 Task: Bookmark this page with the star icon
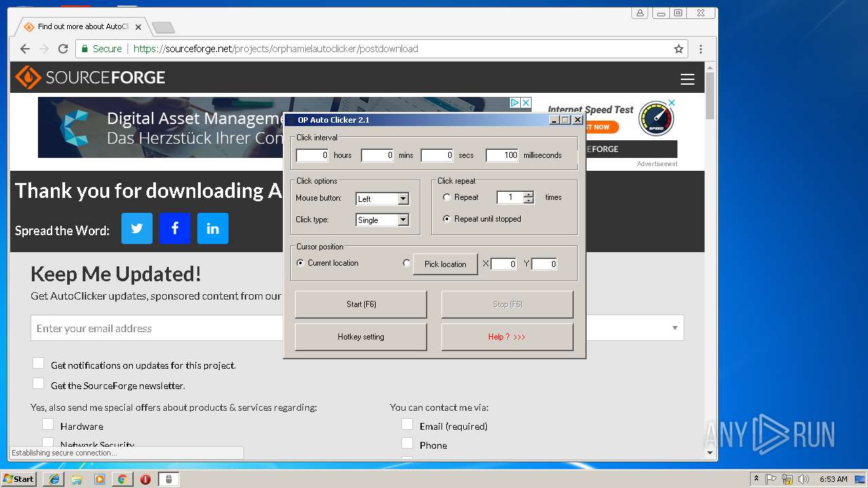point(678,49)
